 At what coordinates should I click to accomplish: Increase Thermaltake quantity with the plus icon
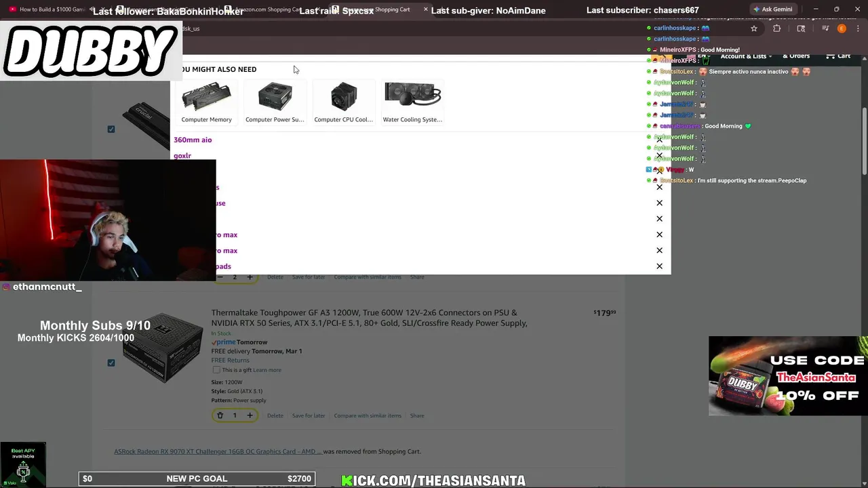pyautogui.click(x=250, y=415)
